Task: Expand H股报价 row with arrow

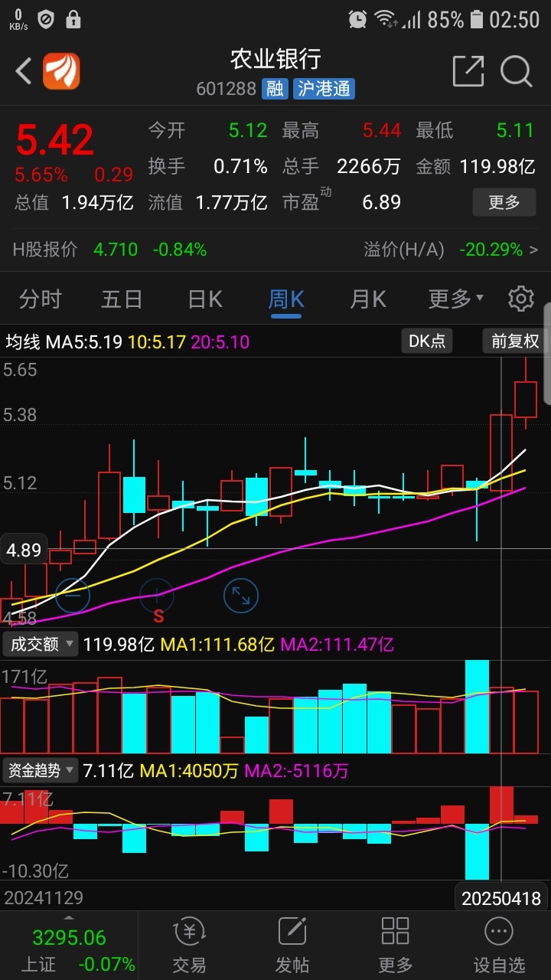Action: 533,250
